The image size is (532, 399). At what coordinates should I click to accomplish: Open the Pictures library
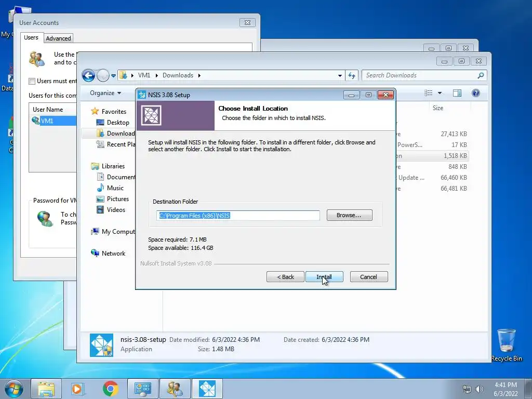[118, 199]
